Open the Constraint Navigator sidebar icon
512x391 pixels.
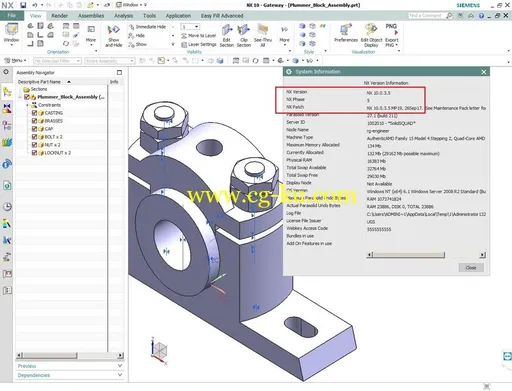pyautogui.click(x=7, y=109)
